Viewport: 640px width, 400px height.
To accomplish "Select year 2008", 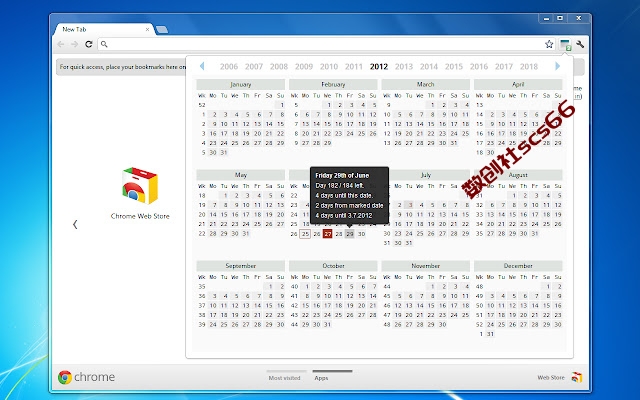I will tap(279, 67).
